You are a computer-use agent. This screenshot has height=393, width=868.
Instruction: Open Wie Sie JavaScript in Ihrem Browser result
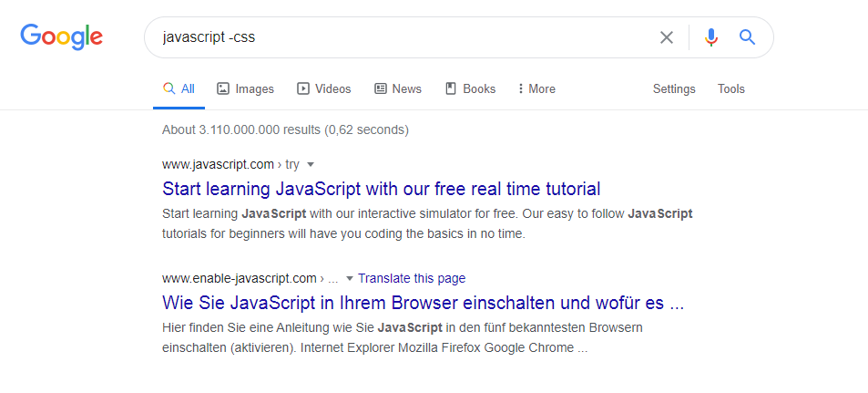pos(423,303)
